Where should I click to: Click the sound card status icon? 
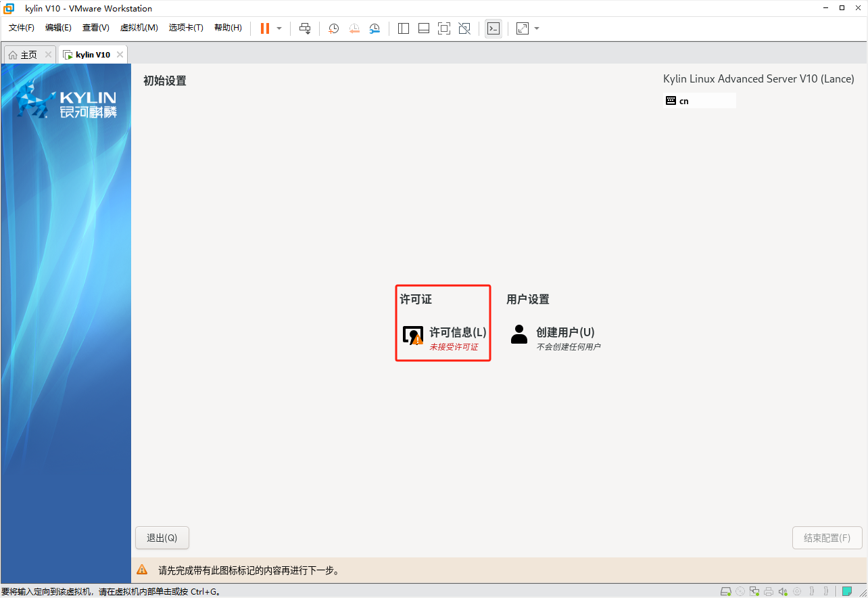(x=783, y=591)
